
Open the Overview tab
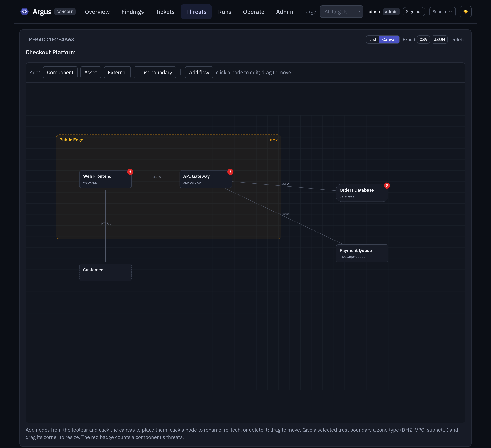pos(97,12)
